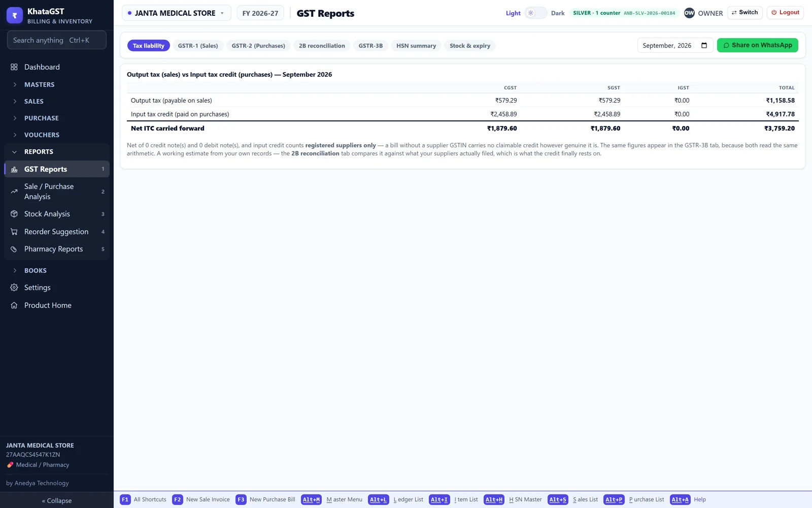Click the calendar icon in month field

pos(704,45)
